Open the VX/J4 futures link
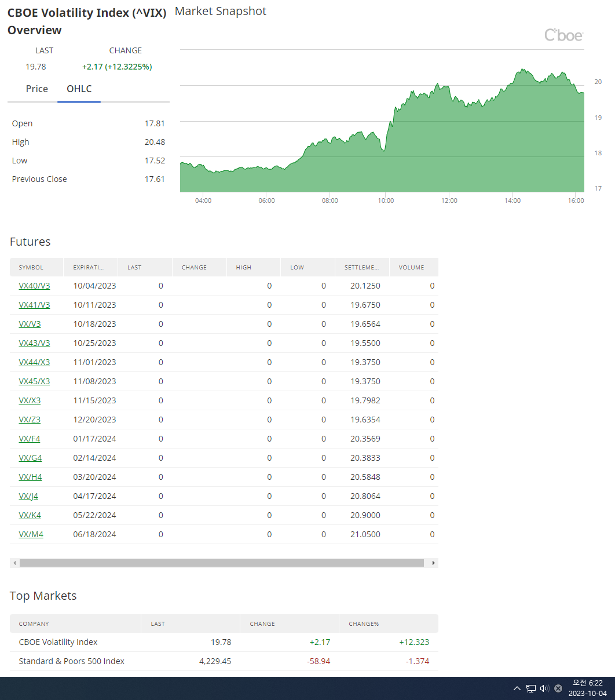This screenshot has width=615, height=700. coord(28,496)
